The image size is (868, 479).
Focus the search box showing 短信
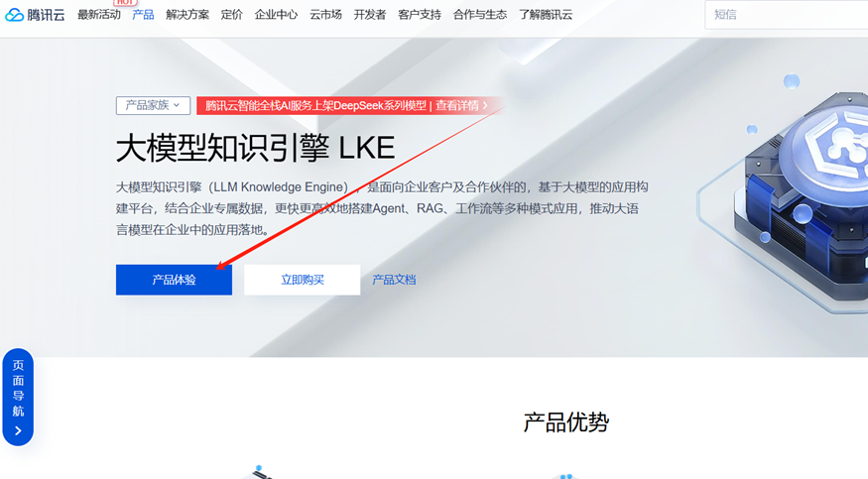(786, 15)
